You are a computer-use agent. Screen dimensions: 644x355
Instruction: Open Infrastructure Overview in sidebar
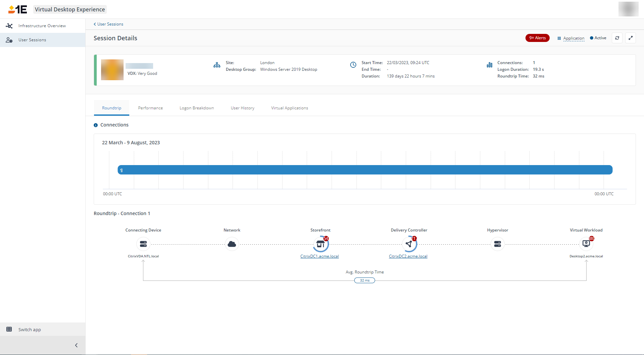[x=43, y=26]
